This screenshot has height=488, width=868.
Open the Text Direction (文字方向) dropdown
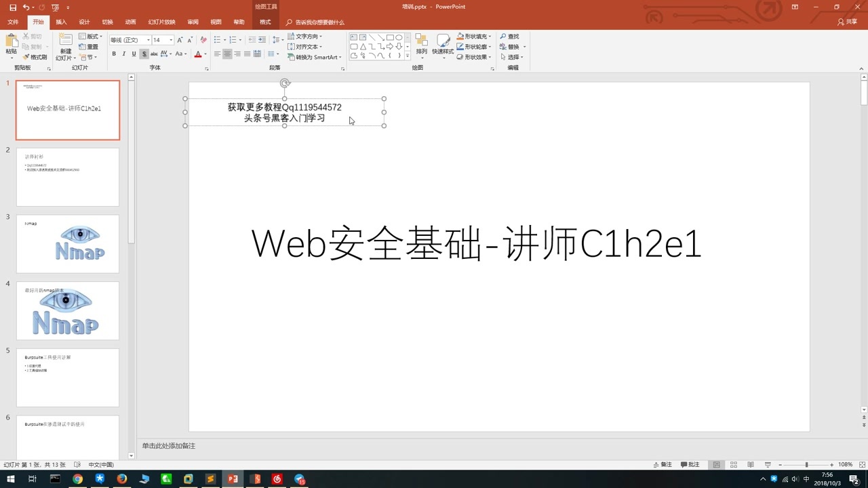click(305, 37)
